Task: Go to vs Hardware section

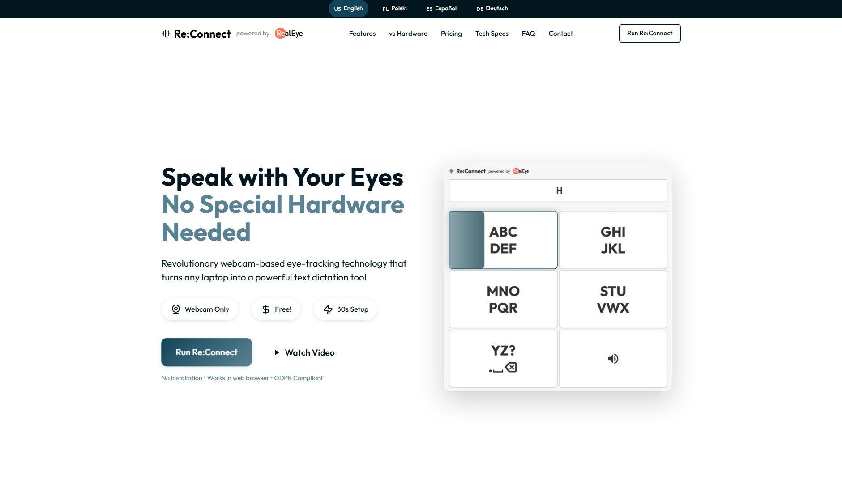Action: (408, 34)
